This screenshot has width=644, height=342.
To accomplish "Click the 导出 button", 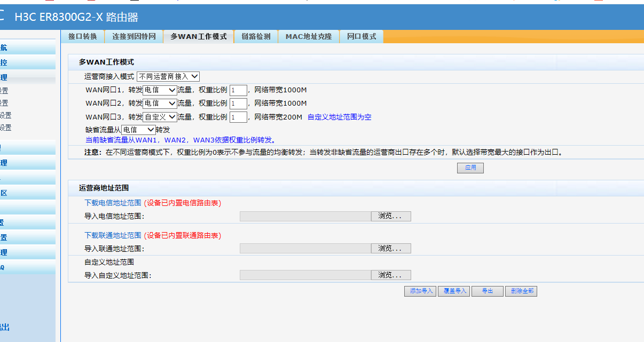I will pyautogui.click(x=488, y=291).
